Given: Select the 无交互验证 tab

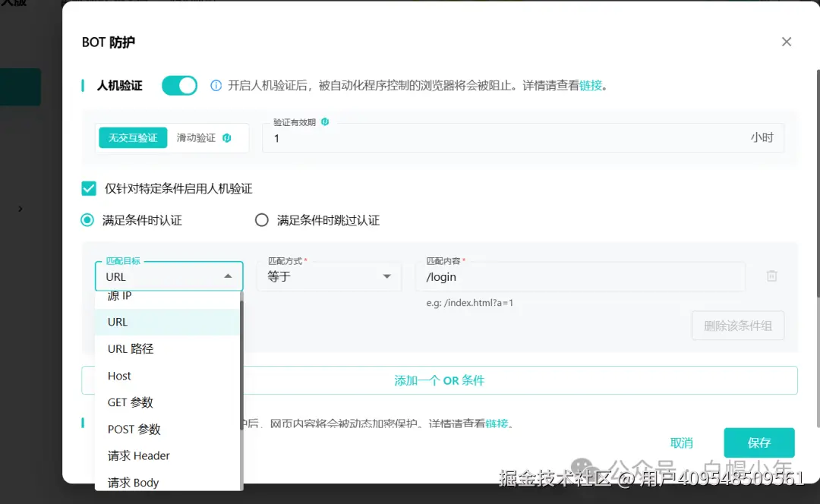Looking at the screenshot, I should tap(133, 137).
